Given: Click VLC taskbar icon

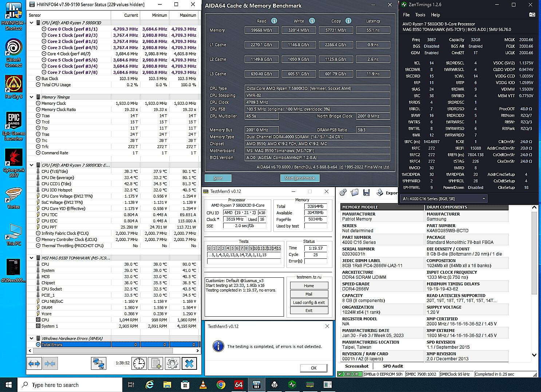Looking at the screenshot, I should 203,385.
